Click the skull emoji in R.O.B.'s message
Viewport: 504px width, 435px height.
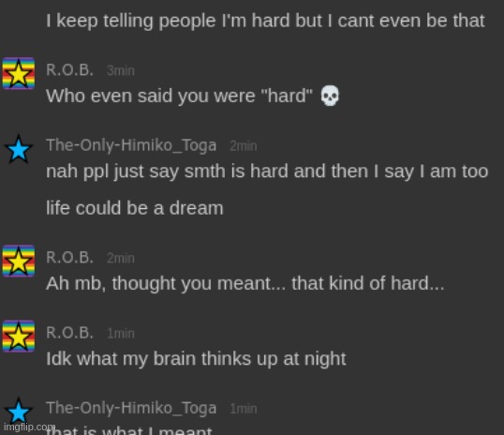coord(330,96)
